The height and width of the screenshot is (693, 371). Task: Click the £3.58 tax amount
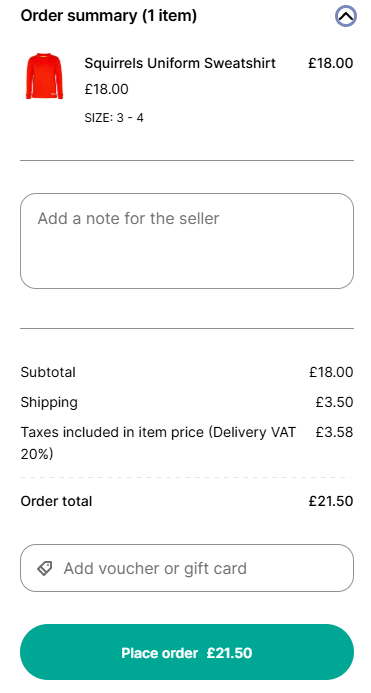coord(335,432)
